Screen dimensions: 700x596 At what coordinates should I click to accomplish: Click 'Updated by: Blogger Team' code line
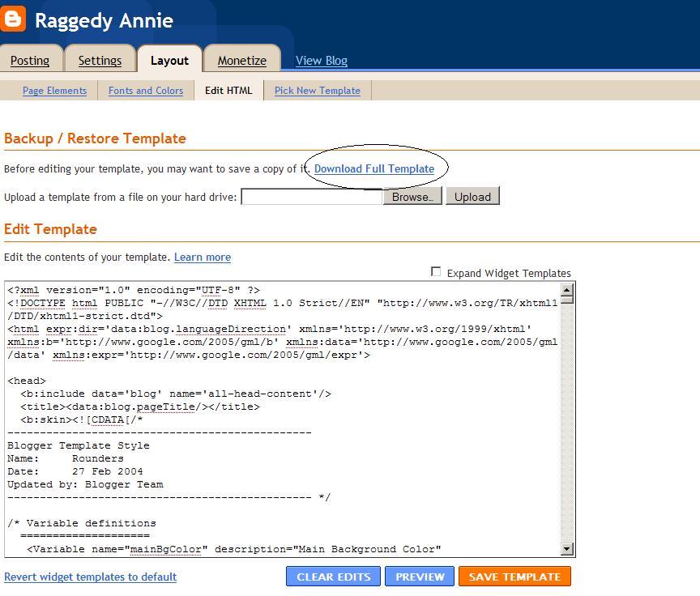[x=85, y=484]
